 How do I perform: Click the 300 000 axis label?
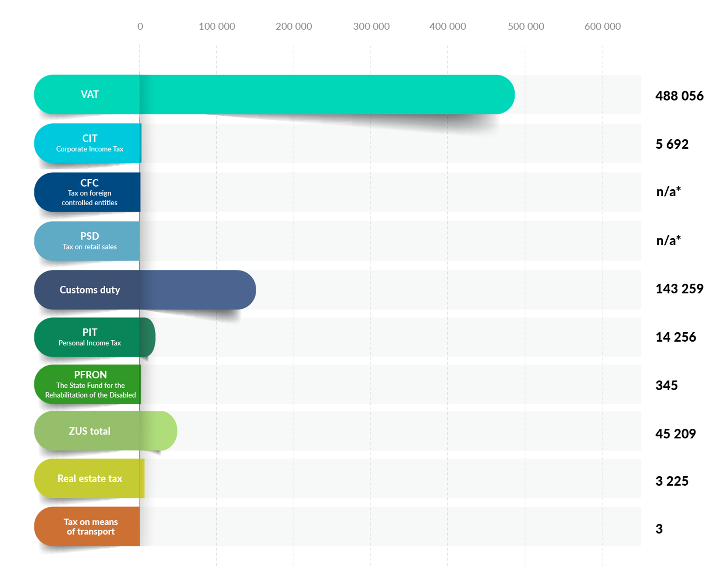(x=371, y=26)
